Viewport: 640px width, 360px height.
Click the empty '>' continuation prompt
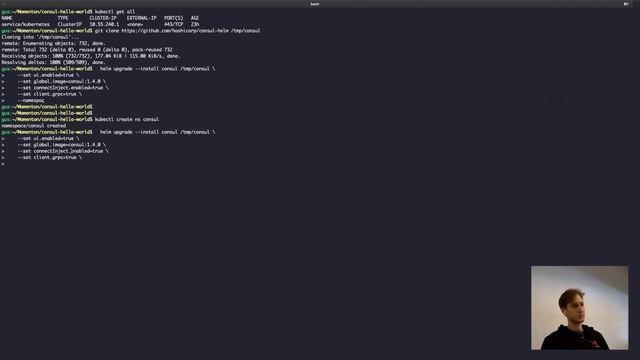pyautogui.click(x=3, y=164)
